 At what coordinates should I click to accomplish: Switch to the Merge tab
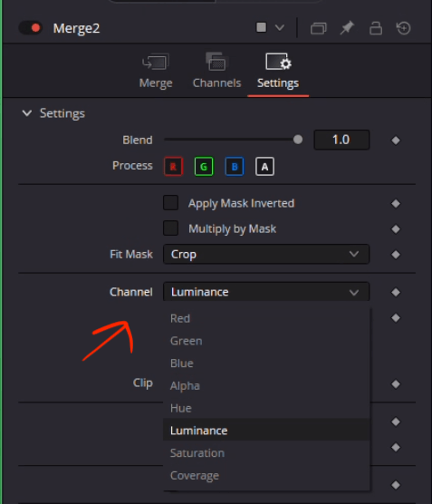point(156,71)
